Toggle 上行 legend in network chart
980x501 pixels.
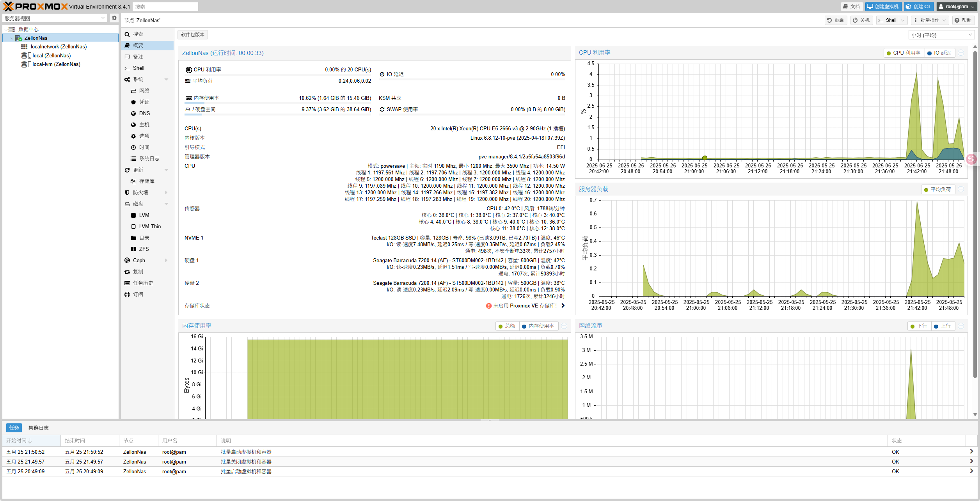[943, 326]
